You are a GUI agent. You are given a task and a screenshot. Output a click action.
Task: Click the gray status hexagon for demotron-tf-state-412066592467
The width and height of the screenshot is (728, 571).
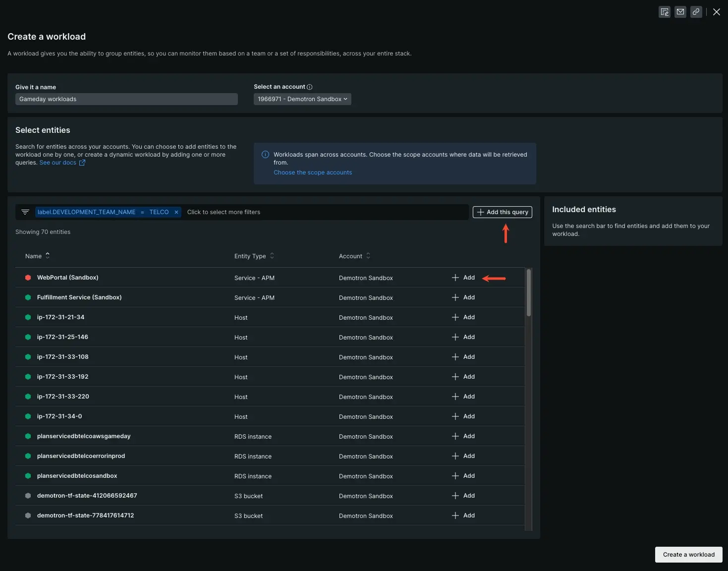(x=28, y=496)
